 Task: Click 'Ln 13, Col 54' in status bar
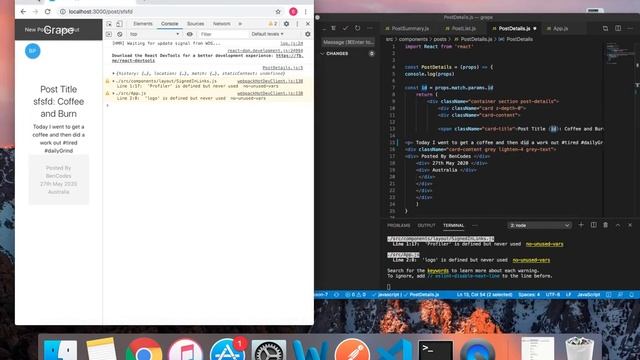pyautogui.click(x=484, y=295)
